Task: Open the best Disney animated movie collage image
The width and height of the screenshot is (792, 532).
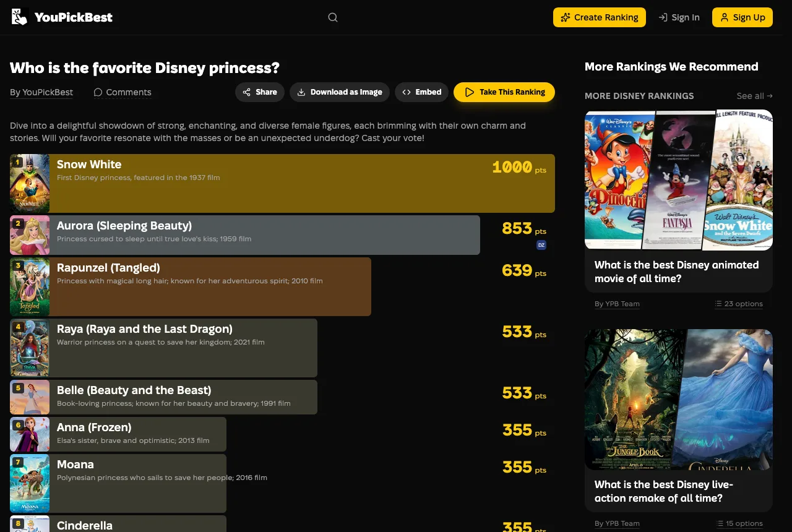Action: coord(679,180)
